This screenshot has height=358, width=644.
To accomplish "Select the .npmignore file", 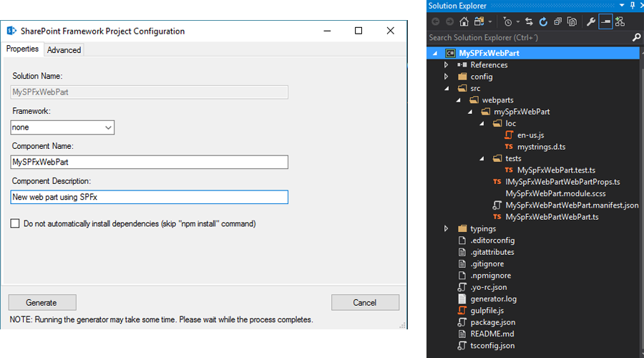I will (x=490, y=276).
